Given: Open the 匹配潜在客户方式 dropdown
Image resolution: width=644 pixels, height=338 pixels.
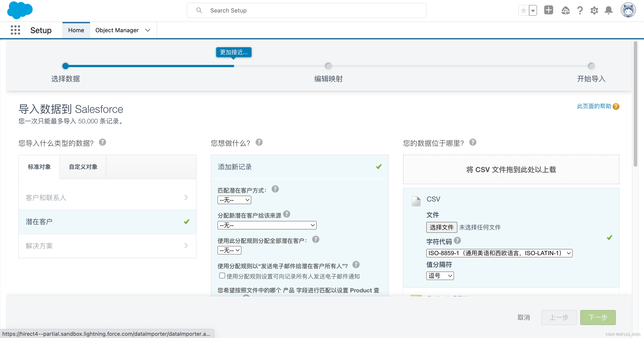Looking at the screenshot, I should (234, 200).
